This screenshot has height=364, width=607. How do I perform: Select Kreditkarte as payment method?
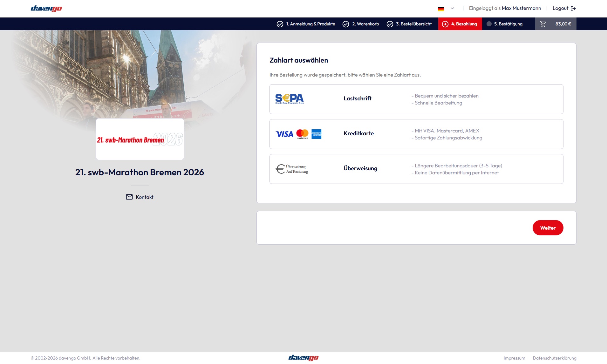point(358,134)
